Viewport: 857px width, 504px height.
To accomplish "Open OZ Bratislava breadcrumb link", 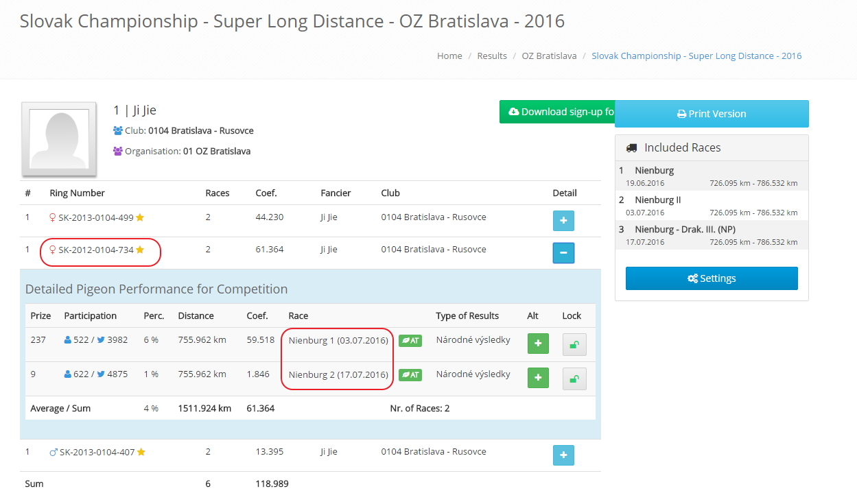I will coord(549,56).
